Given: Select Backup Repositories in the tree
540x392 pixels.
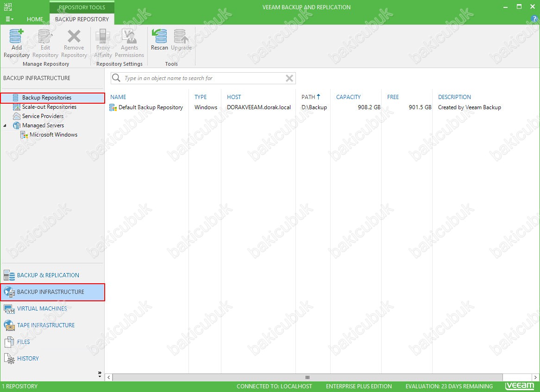Looking at the screenshot, I should coord(53,98).
